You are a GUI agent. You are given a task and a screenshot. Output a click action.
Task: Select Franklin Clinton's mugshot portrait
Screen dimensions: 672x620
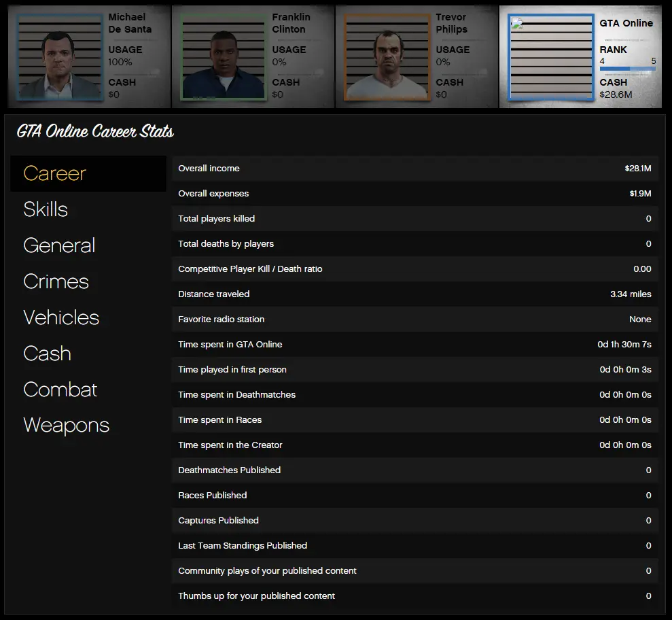tap(225, 58)
